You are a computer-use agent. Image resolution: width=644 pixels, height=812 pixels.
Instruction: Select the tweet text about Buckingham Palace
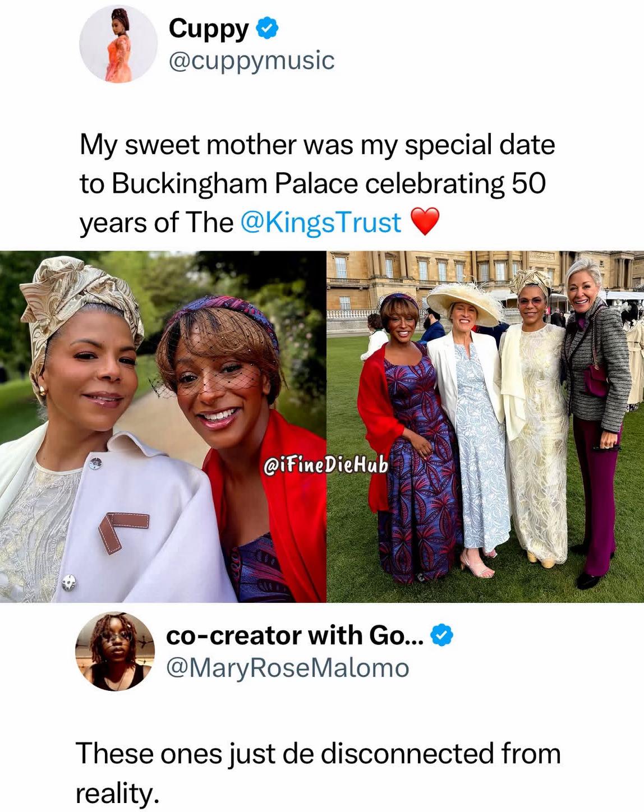[318, 183]
